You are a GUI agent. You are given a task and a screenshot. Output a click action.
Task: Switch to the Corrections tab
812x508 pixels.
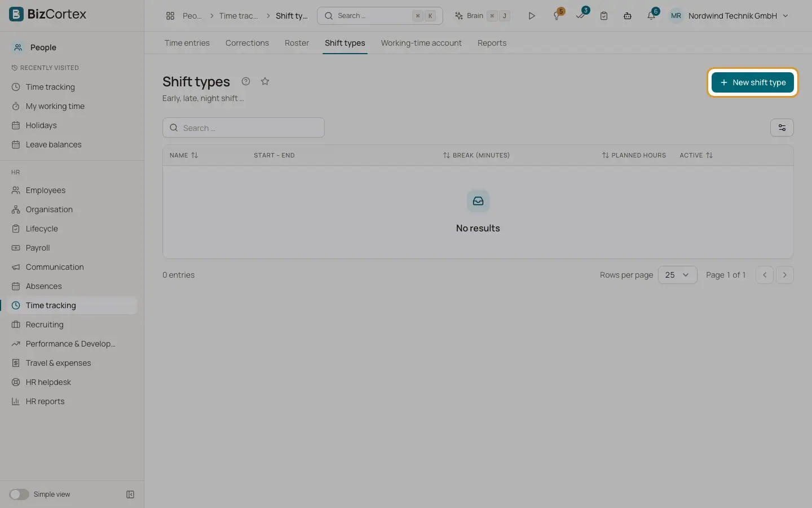click(247, 43)
